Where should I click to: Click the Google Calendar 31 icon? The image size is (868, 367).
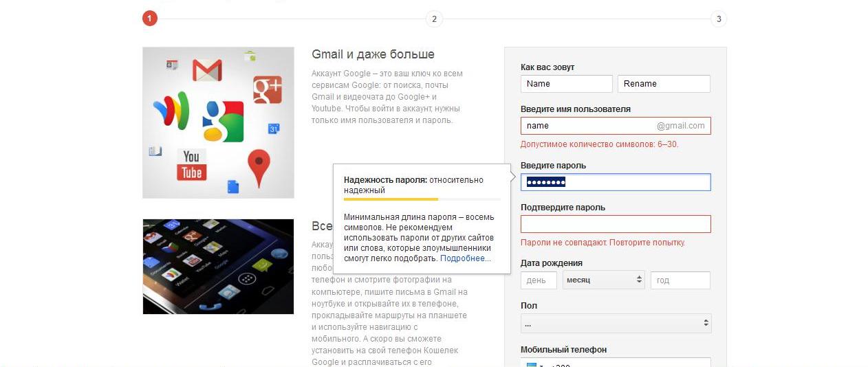[x=273, y=129]
